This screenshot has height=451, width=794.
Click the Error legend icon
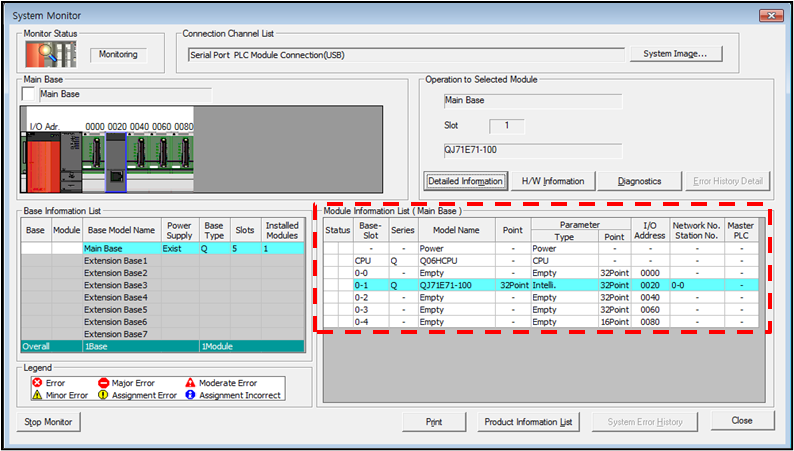[37, 383]
